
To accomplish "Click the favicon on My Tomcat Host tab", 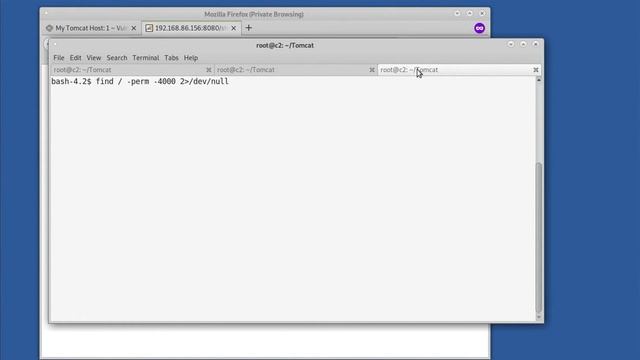I will [x=49, y=28].
